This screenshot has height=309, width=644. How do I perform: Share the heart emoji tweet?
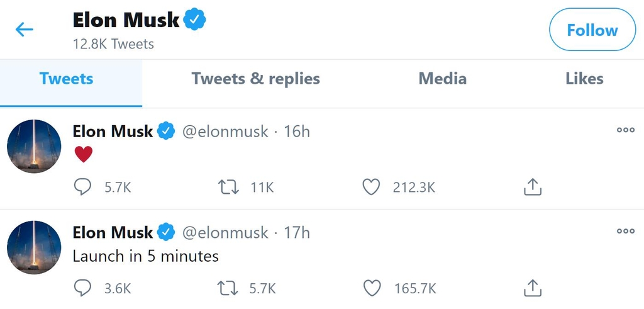[532, 187]
